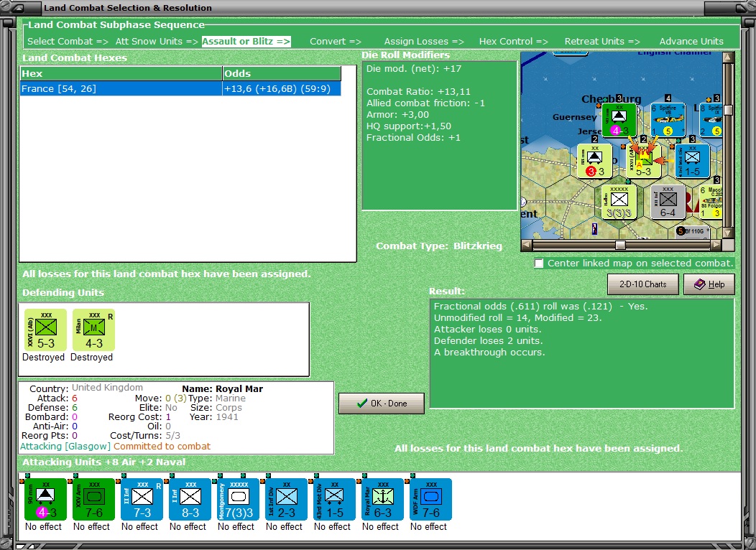This screenshot has height=550, width=756.
Task: Click the 43rd Mot Div 1-5 counter
Action: pyautogui.click(x=333, y=498)
